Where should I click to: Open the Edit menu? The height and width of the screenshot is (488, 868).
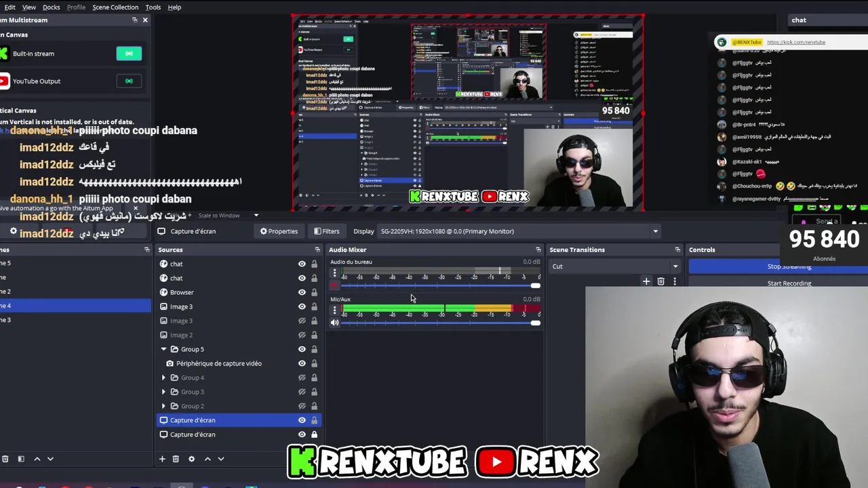pos(9,7)
